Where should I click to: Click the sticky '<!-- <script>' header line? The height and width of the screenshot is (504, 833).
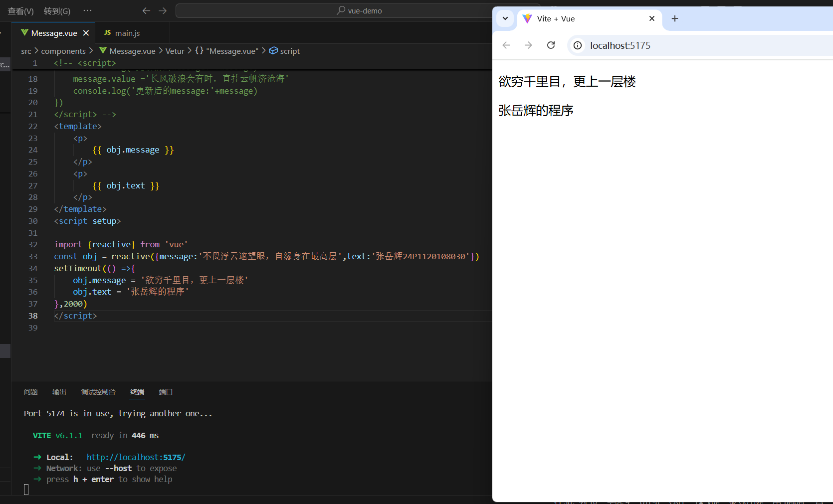[85, 63]
